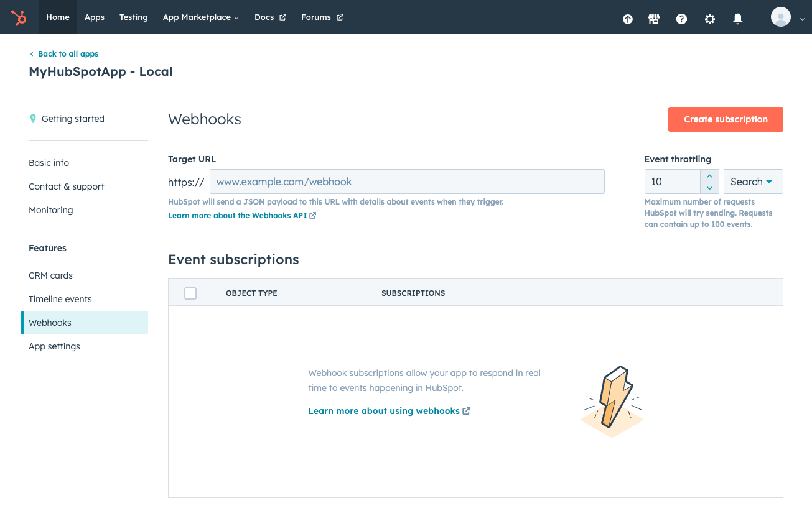Open the notifications bell

click(738, 19)
